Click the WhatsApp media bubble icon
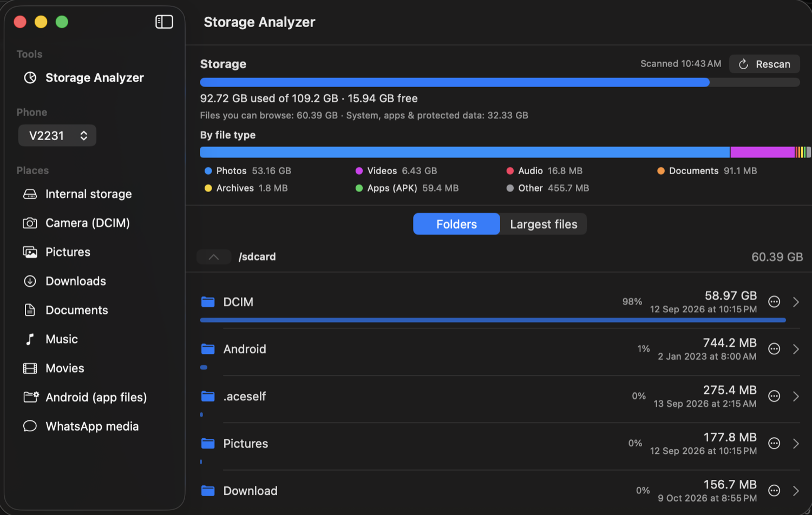This screenshot has height=515, width=812. pyautogui.click(x=30, y=426)
